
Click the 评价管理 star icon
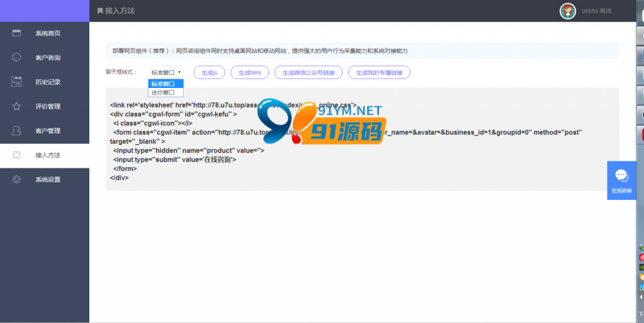click(17, 106)
